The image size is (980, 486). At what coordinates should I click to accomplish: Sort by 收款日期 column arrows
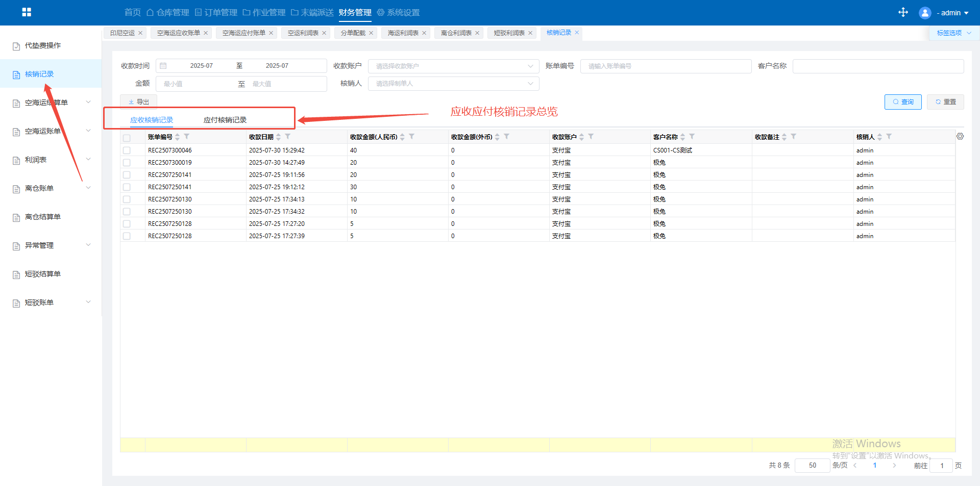(279, 137)
